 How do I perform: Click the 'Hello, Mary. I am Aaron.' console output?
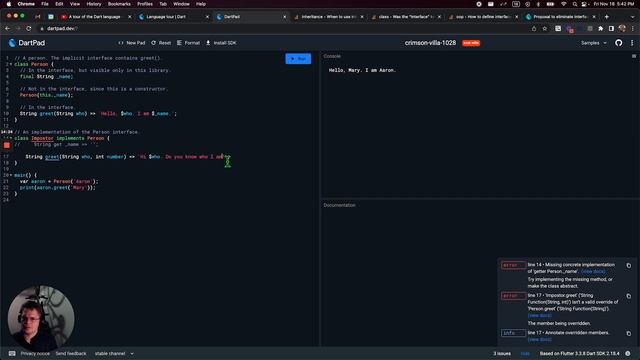(362, 70)
